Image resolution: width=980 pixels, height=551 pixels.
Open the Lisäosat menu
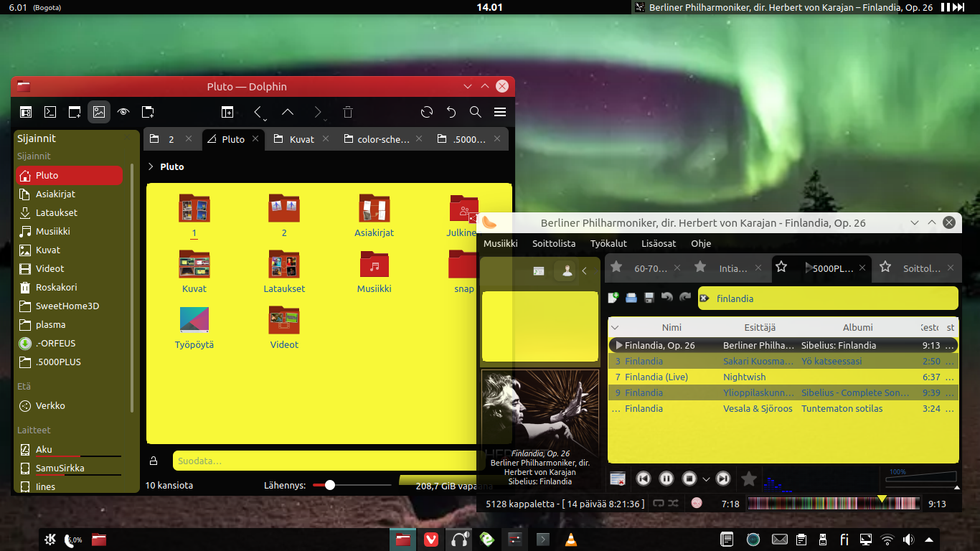(x=659, y=243)
